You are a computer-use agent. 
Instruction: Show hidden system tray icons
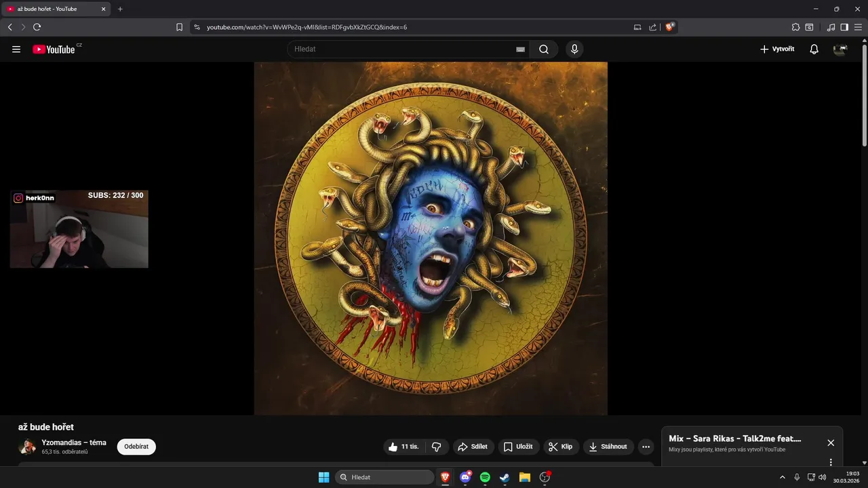click(x=782, y=477)
